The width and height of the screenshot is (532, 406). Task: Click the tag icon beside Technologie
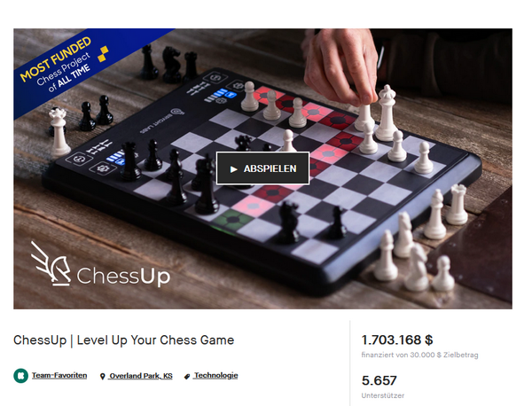(x=186, y=377)
